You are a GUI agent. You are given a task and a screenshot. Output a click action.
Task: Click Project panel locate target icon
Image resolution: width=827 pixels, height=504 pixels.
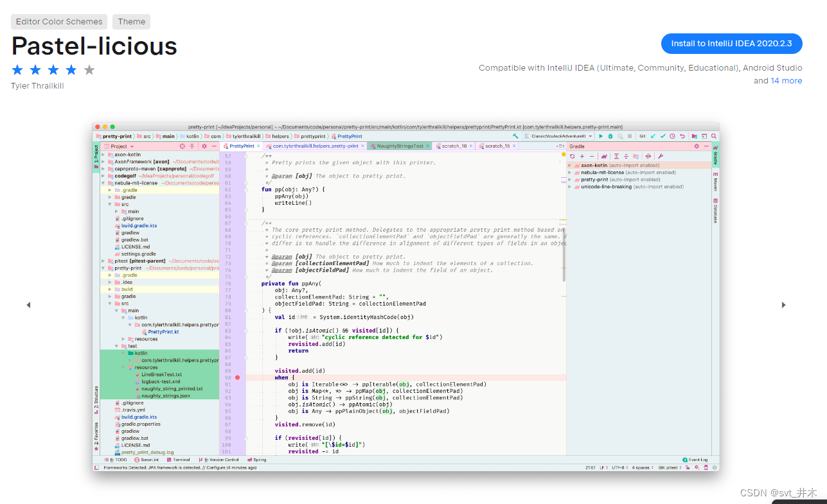tap(182, 146)
